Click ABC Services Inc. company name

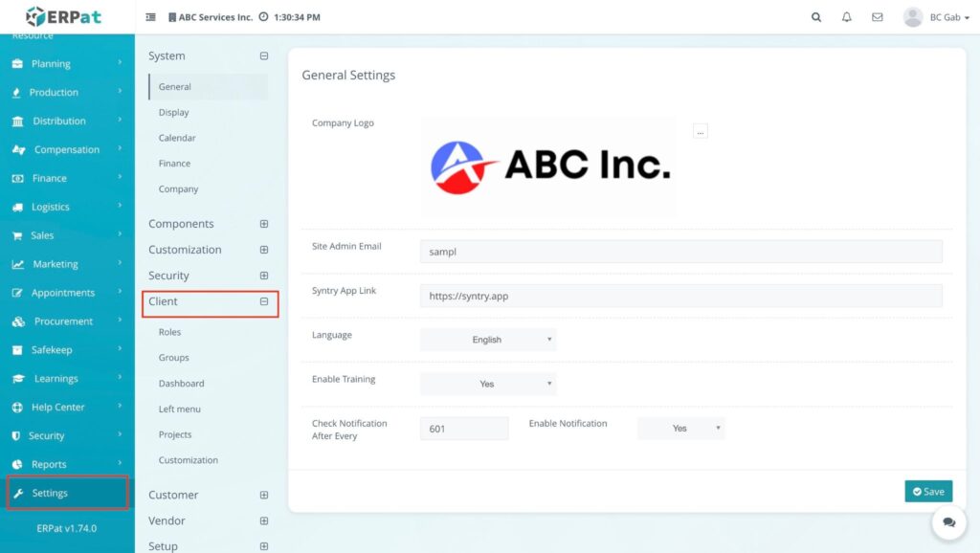tap(215, 17)
